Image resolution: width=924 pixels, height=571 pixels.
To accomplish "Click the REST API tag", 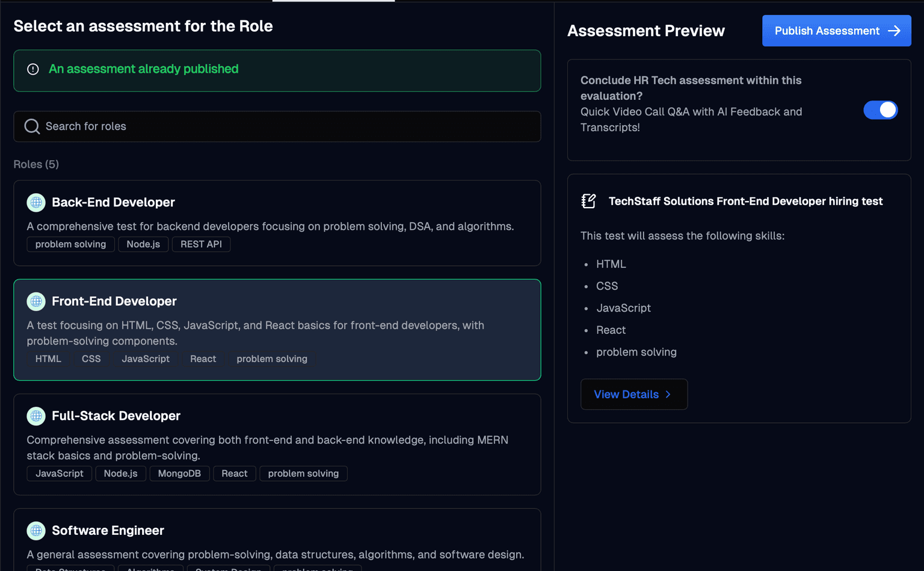I will 201,244.
